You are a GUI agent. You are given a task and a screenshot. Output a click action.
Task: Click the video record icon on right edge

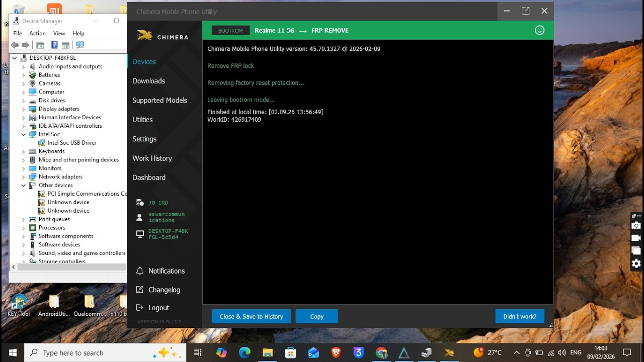(x=636, y=238)
